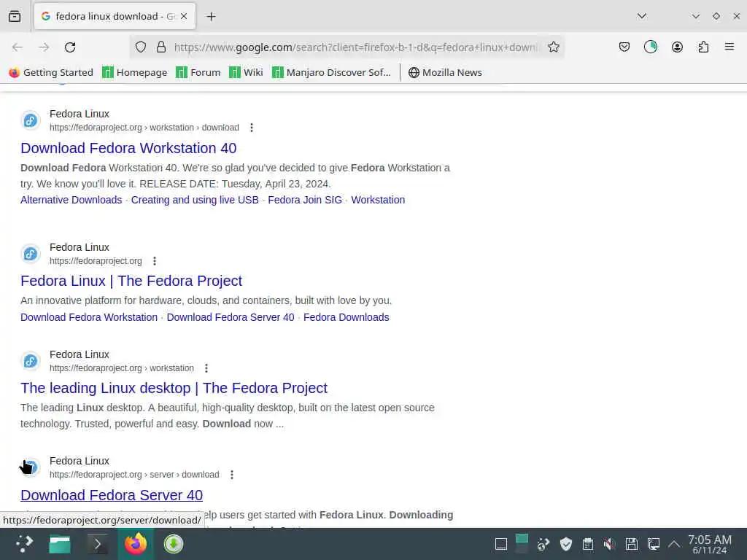
Task: Open network connection tray icon
Action: pyautogui.click(x=653, y=544)
